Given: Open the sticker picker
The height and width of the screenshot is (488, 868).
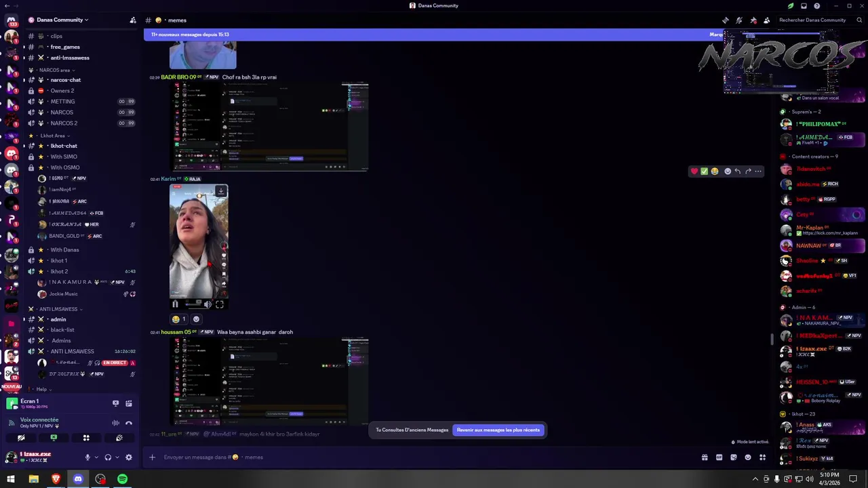Looking at the screenshot, I should tap(733, 457).
